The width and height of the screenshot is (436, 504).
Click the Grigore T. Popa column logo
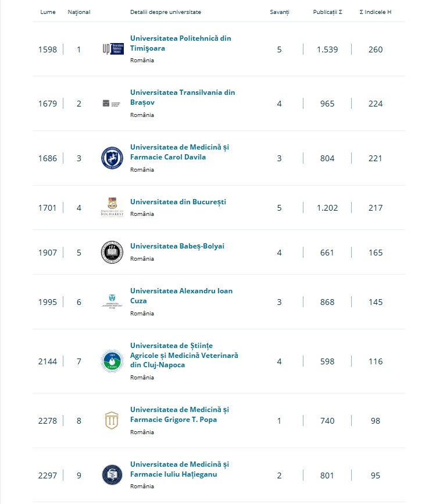pos(112,420)
